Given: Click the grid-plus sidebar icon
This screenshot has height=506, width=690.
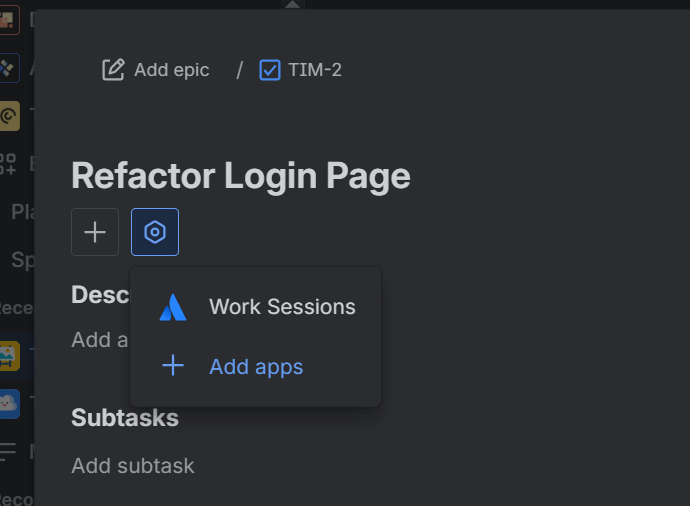Looking at the screenshot, I should (x=8, y=164).
